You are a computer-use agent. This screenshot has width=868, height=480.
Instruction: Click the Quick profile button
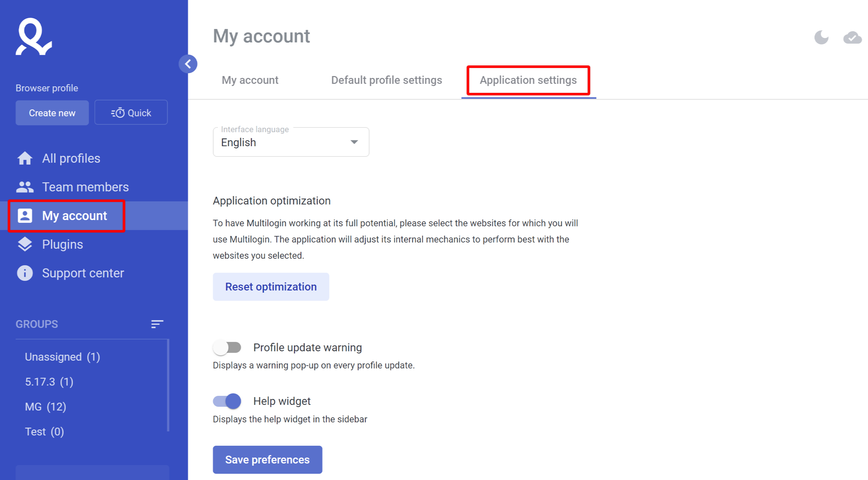[x=131, y=113]
